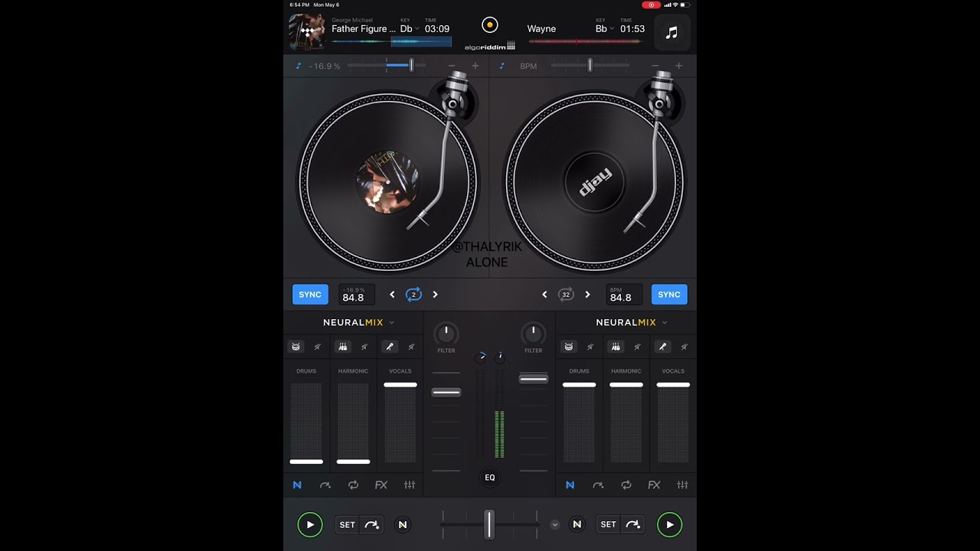Click left deck DRUMS fader handle
The image size is (980, 551).
click(306, 461)
